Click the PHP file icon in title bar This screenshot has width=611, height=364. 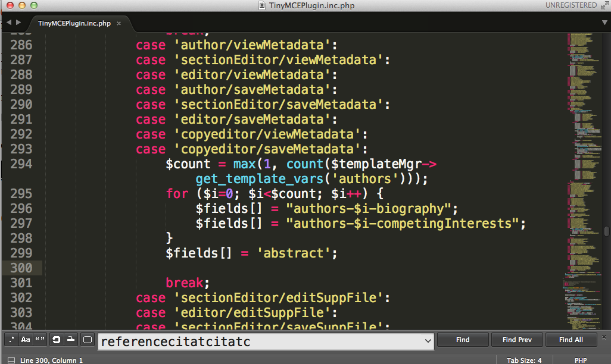point(263,5)
